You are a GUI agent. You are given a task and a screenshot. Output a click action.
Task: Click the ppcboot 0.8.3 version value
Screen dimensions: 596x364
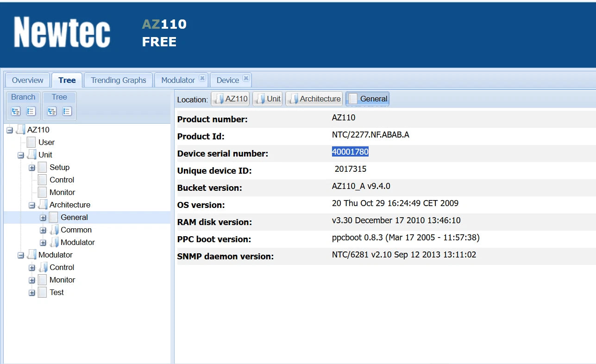pyautogui.click(x=406, y=238)
